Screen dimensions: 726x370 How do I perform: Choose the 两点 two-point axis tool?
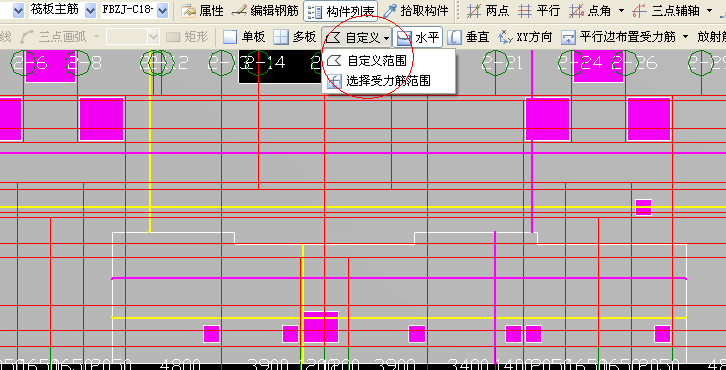pos(488,11)
